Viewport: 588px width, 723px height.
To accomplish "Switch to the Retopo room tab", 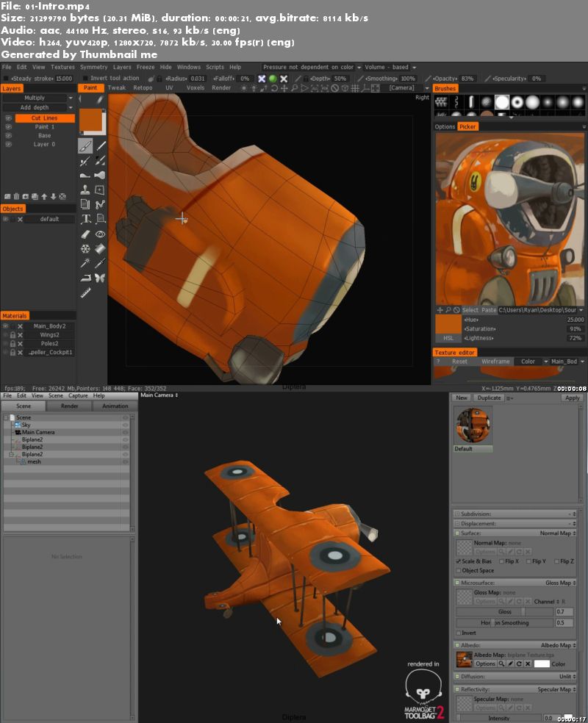I will tap(143, 88).
